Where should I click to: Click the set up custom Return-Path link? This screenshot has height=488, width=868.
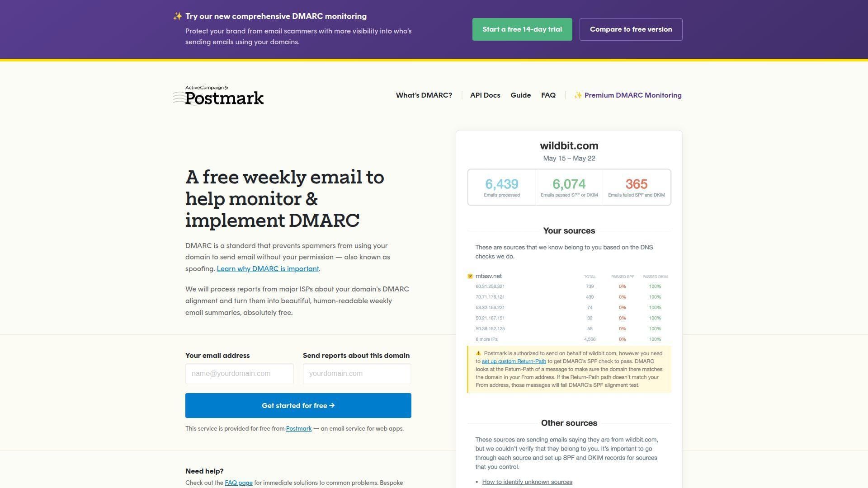click(514, 361)
